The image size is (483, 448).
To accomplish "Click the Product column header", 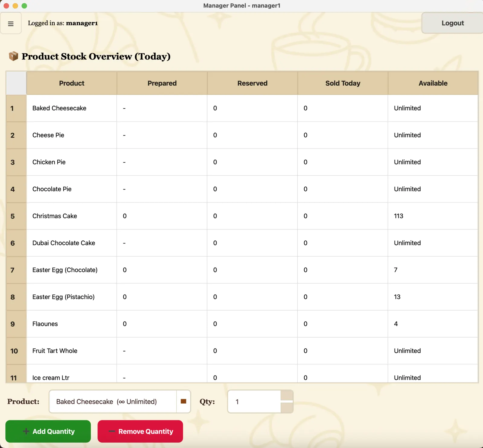I will pos(71,83).
